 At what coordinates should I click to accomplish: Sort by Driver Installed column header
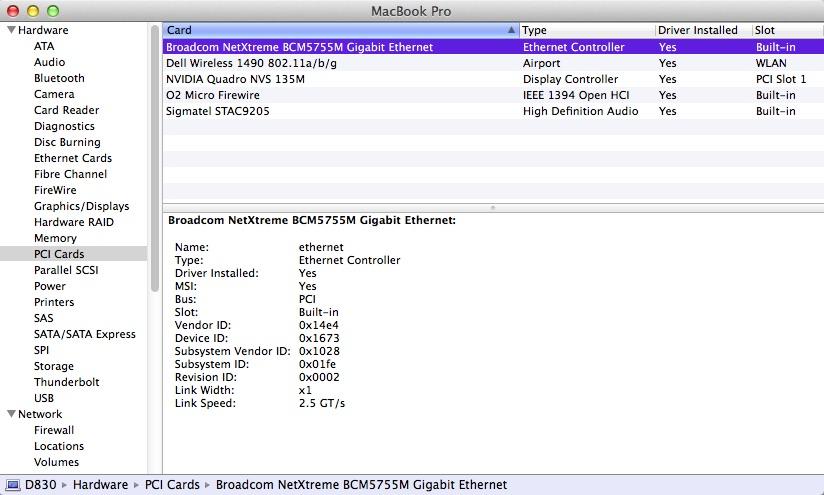pos(704,30)
